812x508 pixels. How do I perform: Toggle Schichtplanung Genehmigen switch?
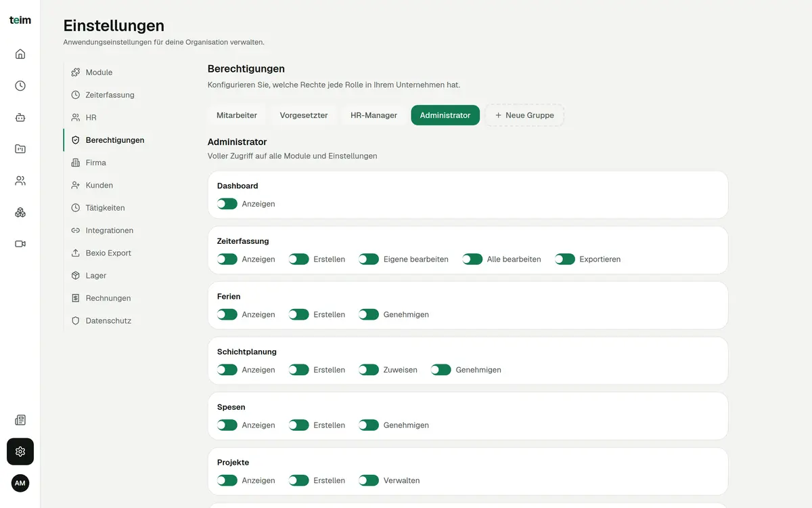click(x=441, y=370)
